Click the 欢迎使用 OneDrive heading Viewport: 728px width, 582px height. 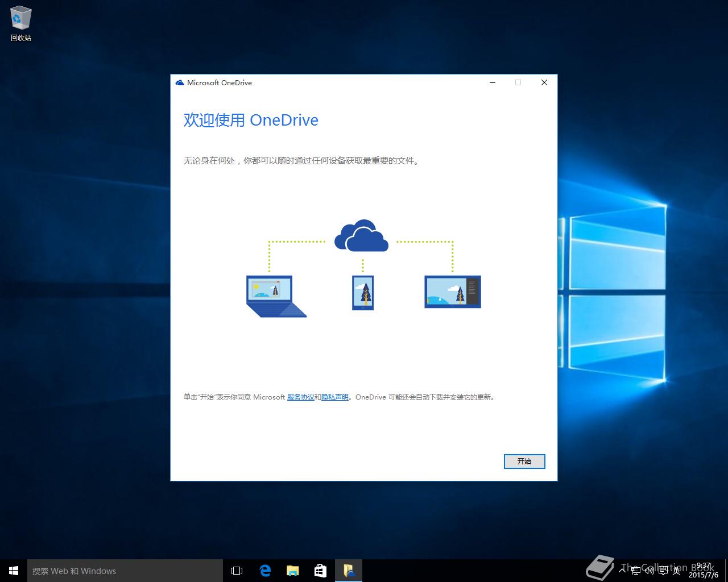click(251, 120)
